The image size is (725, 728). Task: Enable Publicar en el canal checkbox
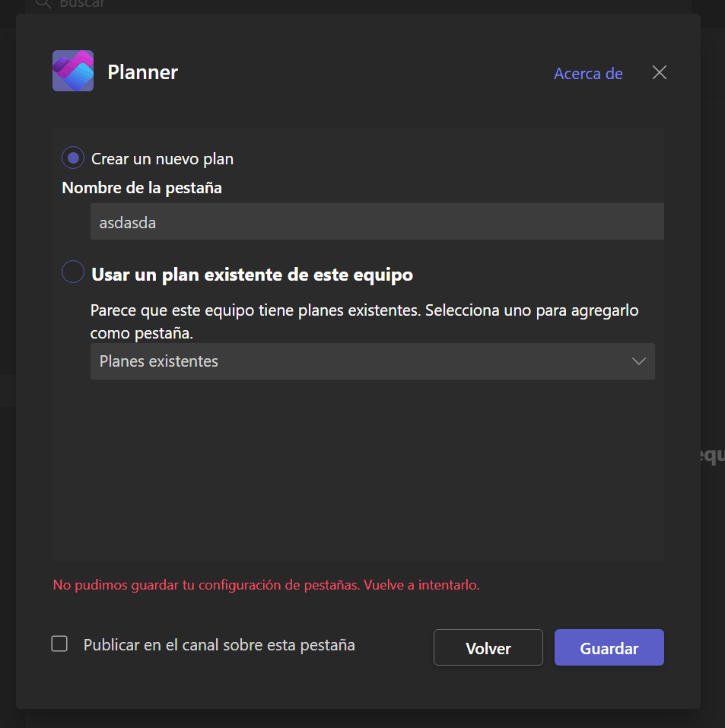point(59,644)
